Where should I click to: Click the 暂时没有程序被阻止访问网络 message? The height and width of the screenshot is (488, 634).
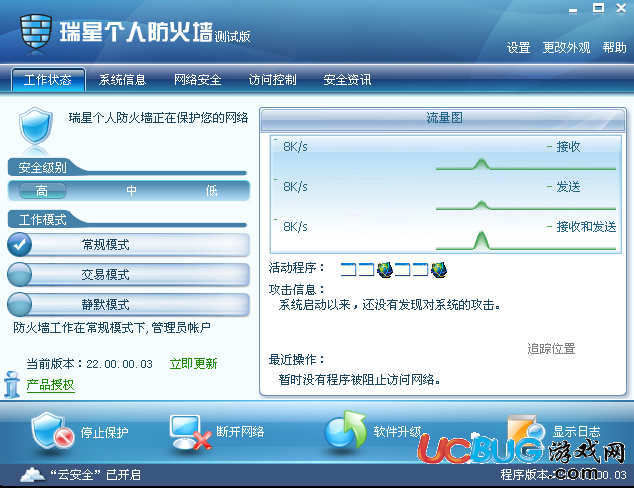pos(359,380)
